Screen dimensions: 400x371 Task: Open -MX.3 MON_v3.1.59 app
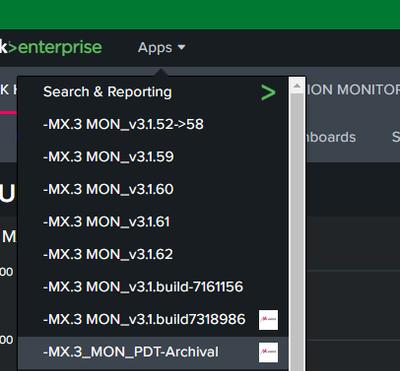(x=153, y=157)
